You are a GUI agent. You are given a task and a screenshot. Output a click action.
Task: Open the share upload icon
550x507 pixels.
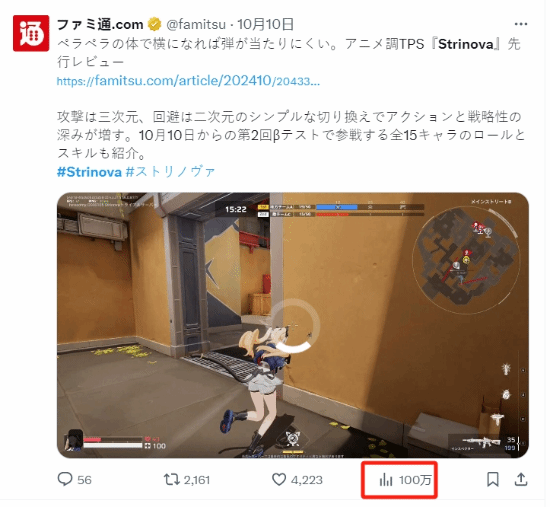coord(521,479)
